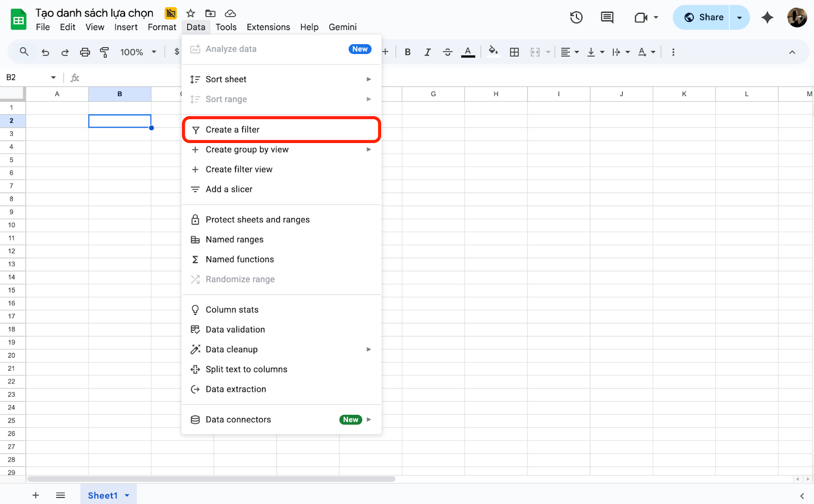Click the Share button
The width and height of the screenshot is (814, 504).
[704, 17]
